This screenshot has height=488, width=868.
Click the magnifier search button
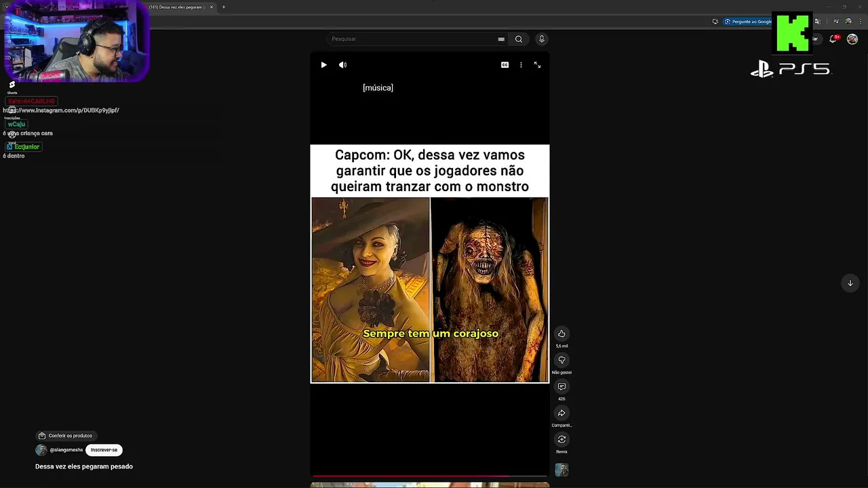pos(519,39)
